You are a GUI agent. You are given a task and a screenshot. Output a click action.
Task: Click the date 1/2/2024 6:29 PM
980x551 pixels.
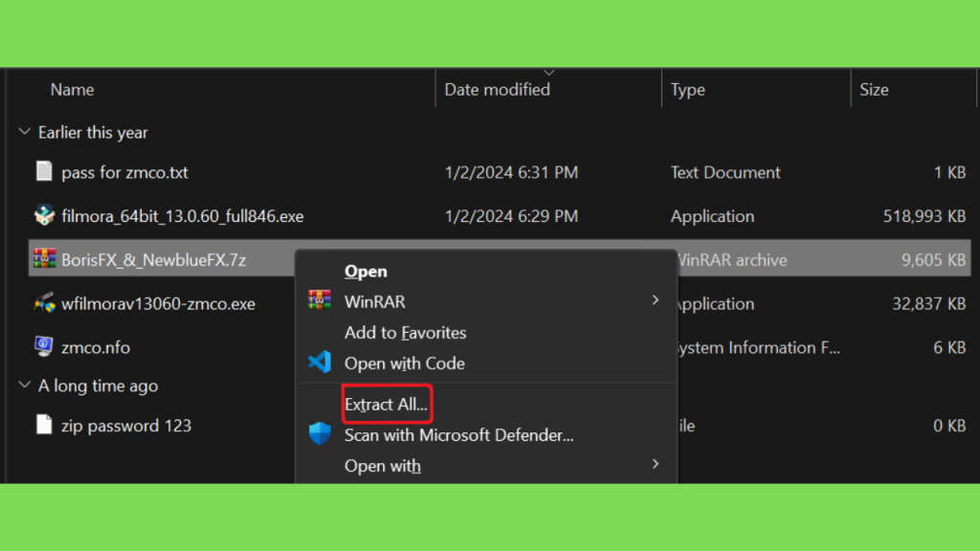click(511, 216)
